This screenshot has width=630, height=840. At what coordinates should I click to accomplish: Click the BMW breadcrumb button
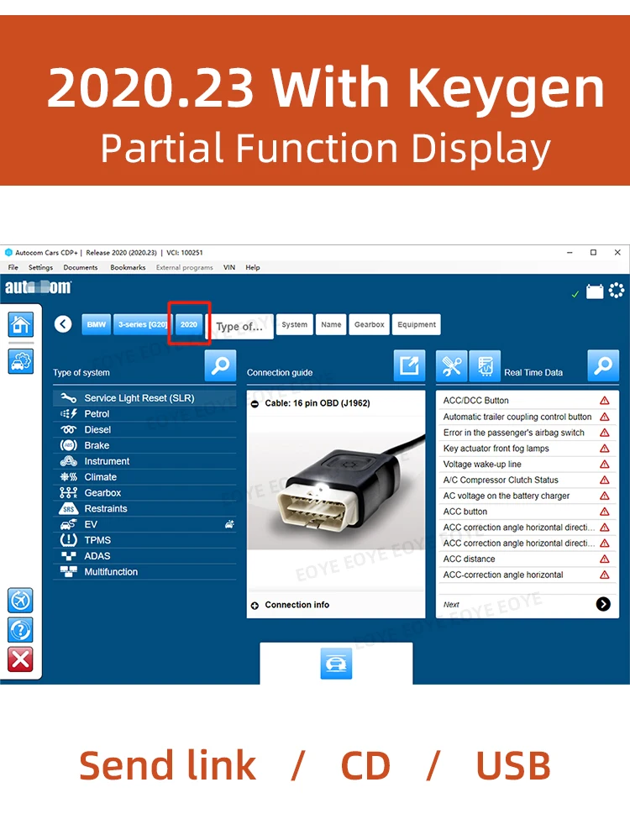pyautogui.click(x=97, y=324)
